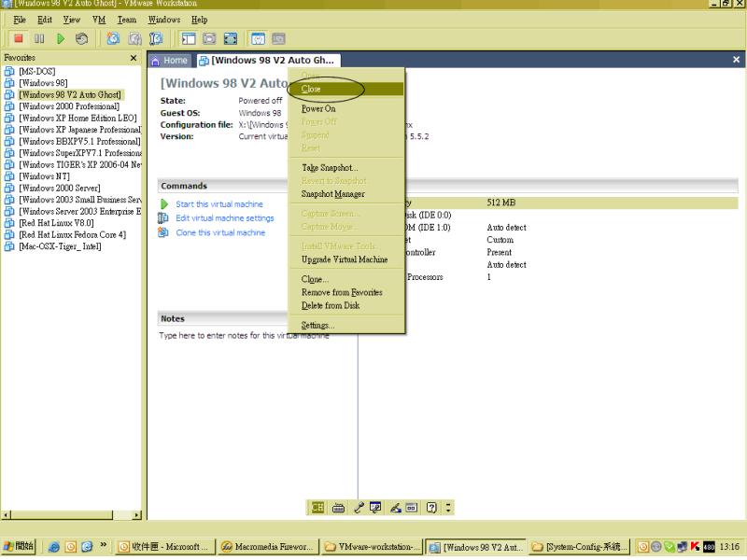This screenshot has width=747, height=560.
Task: Close the Favorites panel with its X
Action: pos(134,58)
